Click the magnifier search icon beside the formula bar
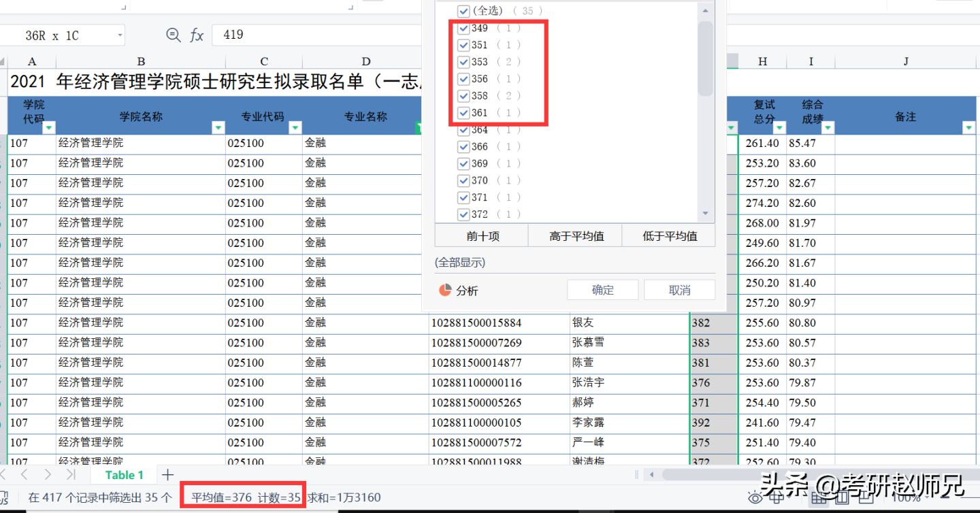 pyautogui.click(x=173, y=35)
